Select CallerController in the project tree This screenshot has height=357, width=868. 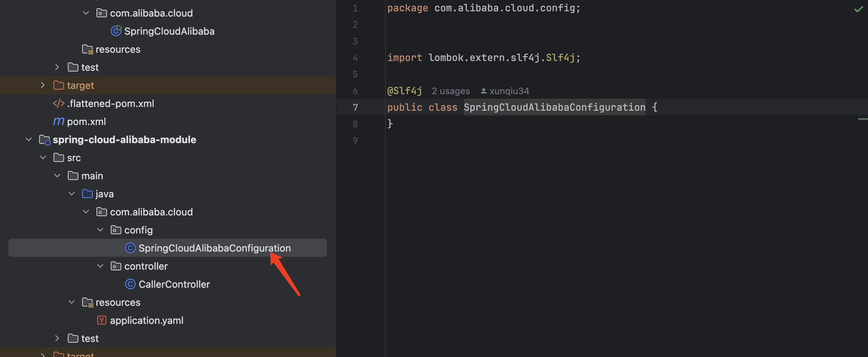pyautogui.click(x=174, y=284)
